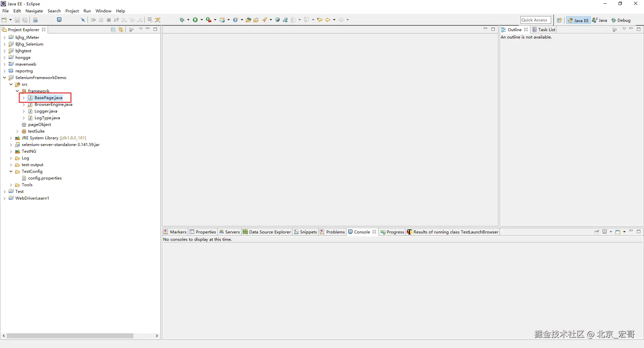
Task: Open the Window menu
Action: (103, 11)
